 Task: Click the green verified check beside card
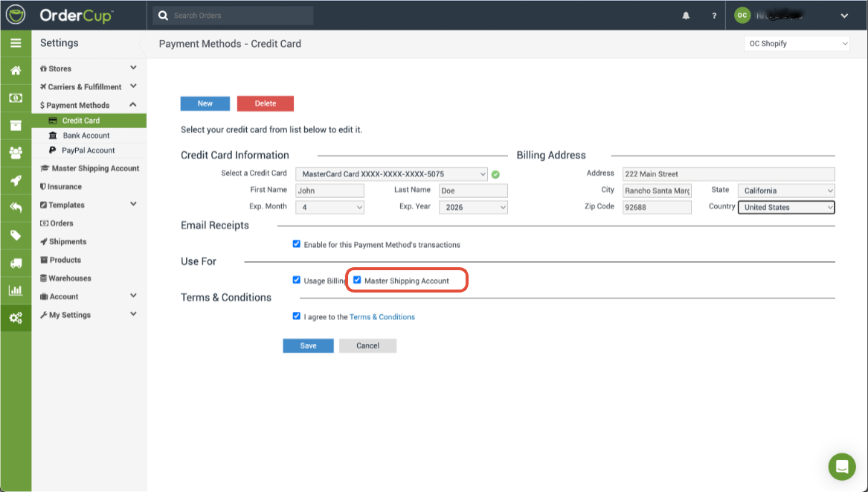[495, 174]
